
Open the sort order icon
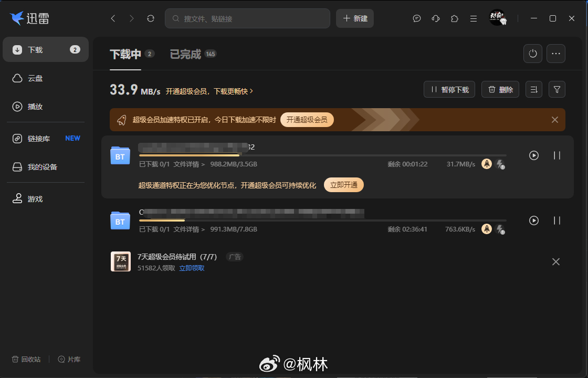click(534, 90)
